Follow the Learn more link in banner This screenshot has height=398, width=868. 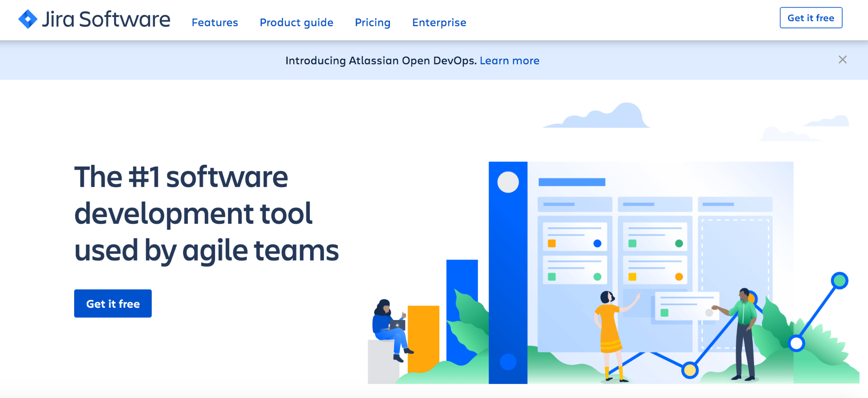pos(509,61)
